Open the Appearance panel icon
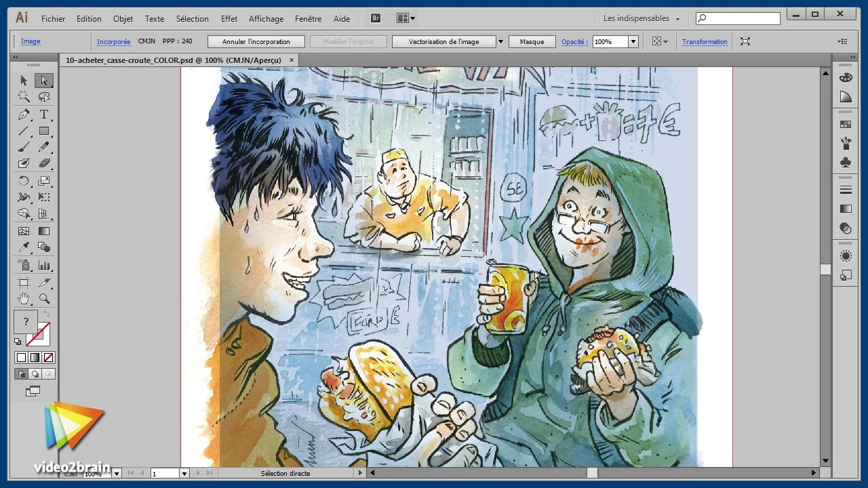Image resolution: width=868 pixels, height=488 pixels. pos(846,256)
